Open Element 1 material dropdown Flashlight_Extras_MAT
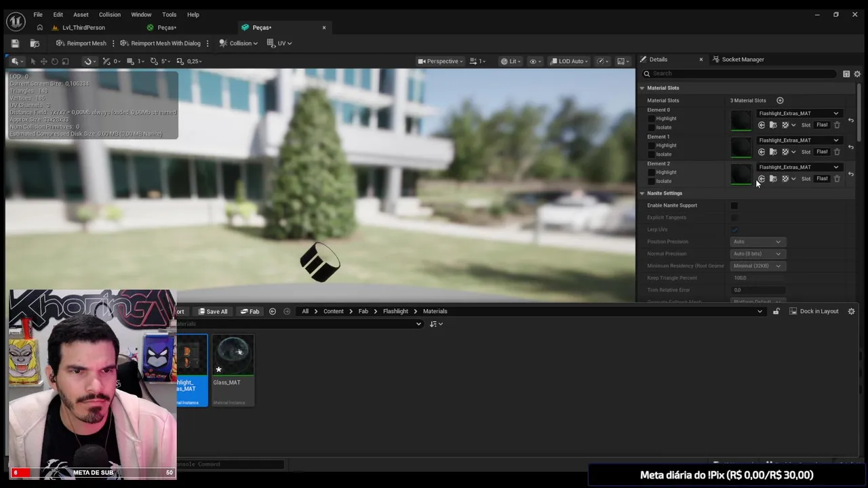The height and width of the screenshot is (488, 868). (798, 140)
